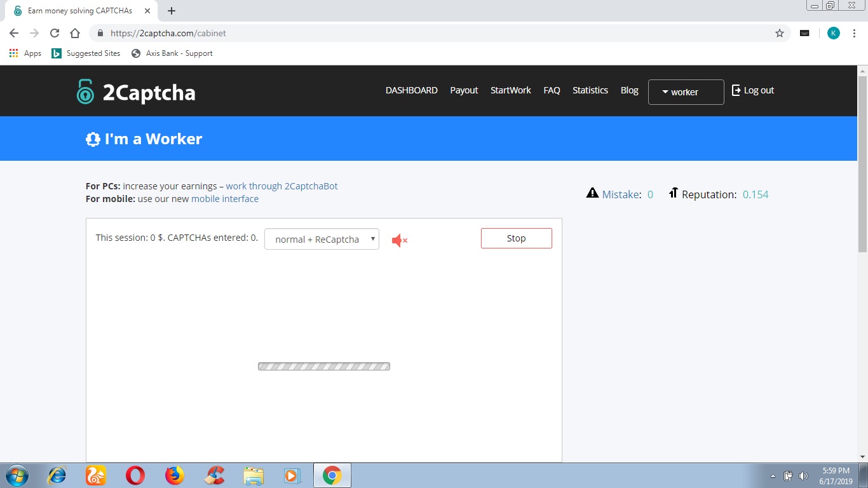
Task: Open CCleaner from the taskbar
Action: coord(214,475)
